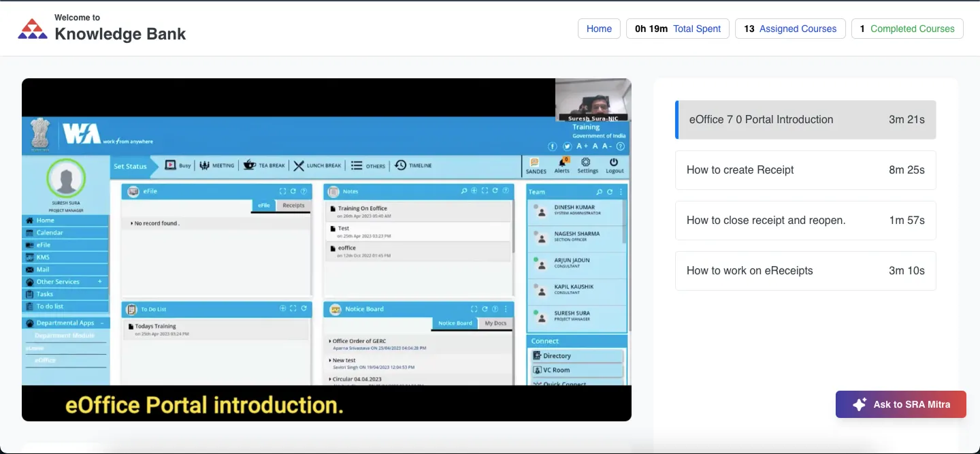Collapse the Departmental Apps section
Screen dimensions: 980x454
pyautogui.click(x=102, y=323)
